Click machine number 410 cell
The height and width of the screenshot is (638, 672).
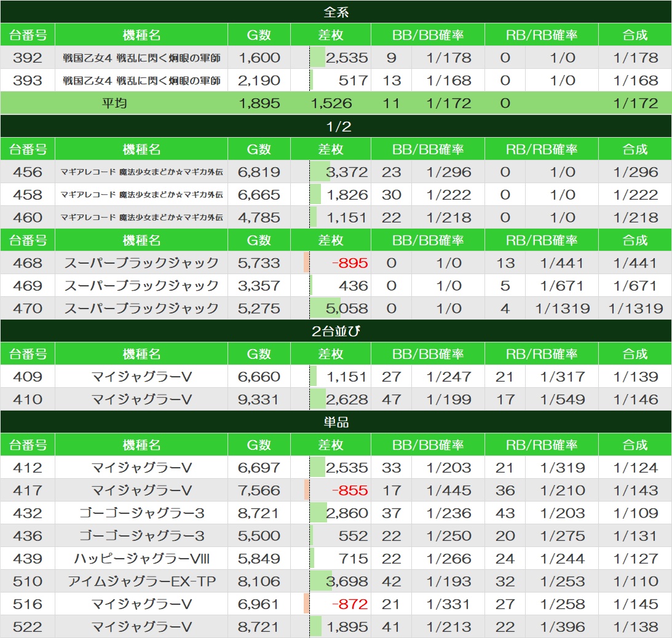coord(28,399)
